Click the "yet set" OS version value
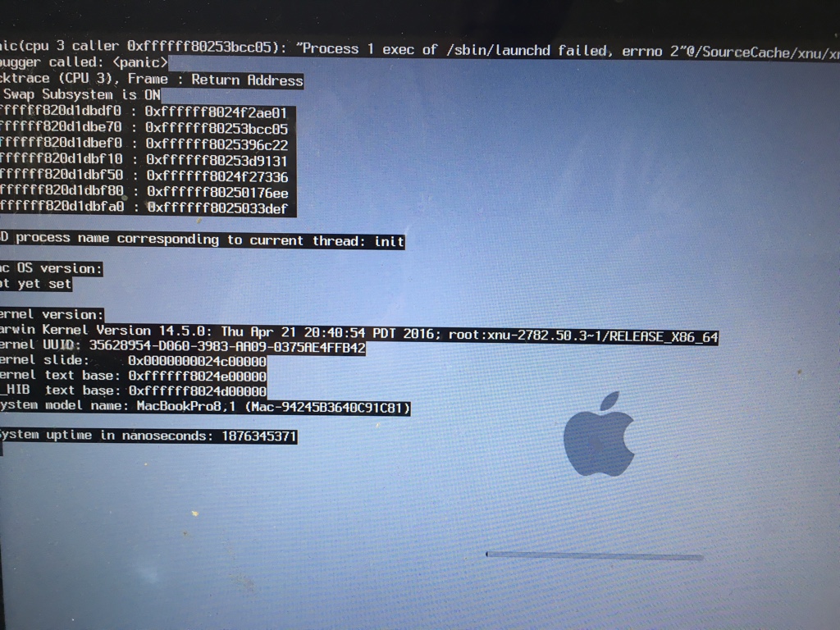 pyautogui.click(x=36, y=283)
